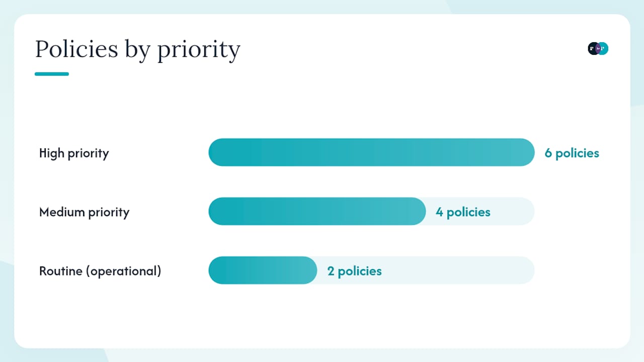Click the rounded left end of the High priority bar

tap(215, 152)
